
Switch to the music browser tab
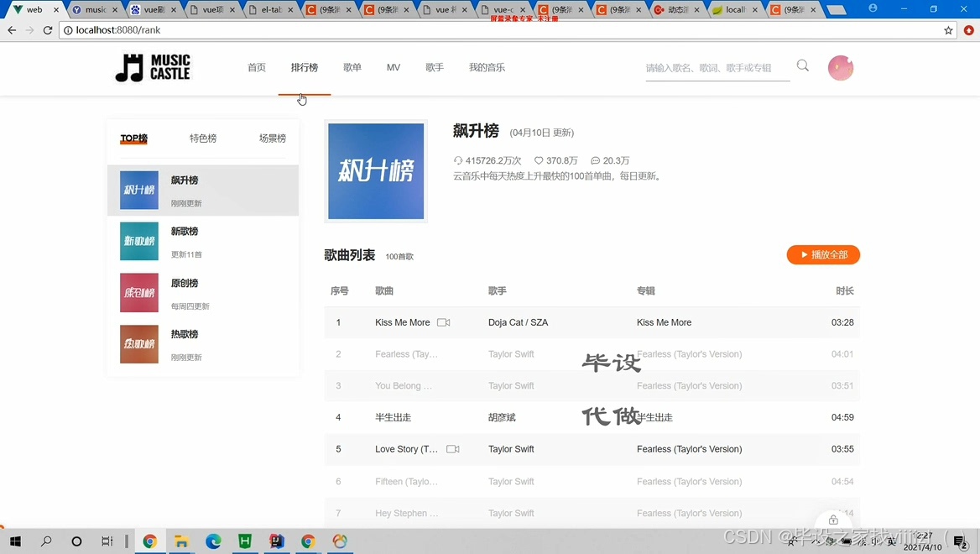point(94,10)
